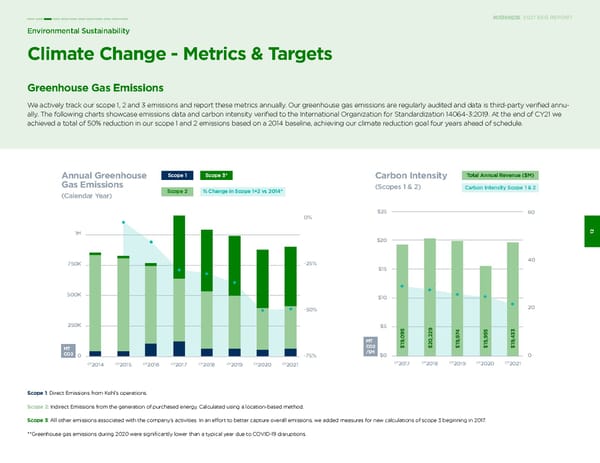Click the 2017 revenue bar showing $19,095
This screenshot has width=600, height=463.
tap(402, 299)
